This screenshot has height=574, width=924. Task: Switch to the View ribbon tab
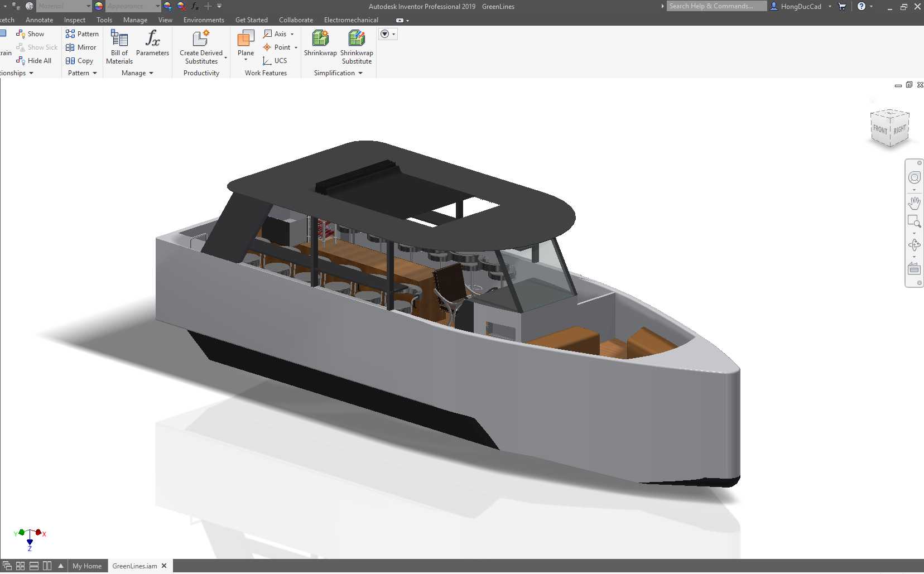tap(165, 20)
